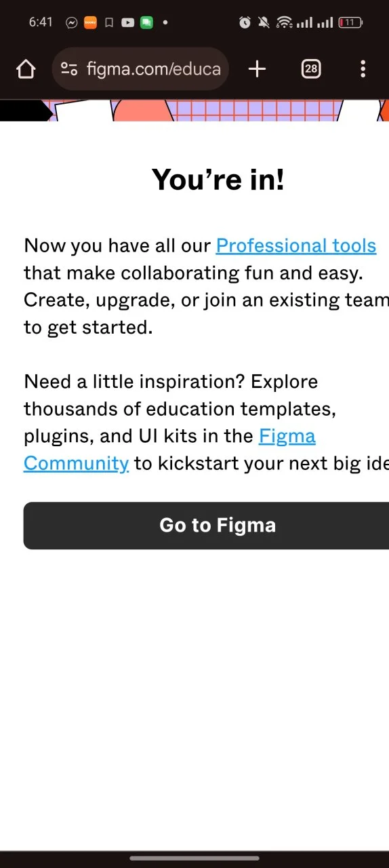The image size is (389, 868).
Task: Tap the green messages notification icon
Action: point(146,22)
